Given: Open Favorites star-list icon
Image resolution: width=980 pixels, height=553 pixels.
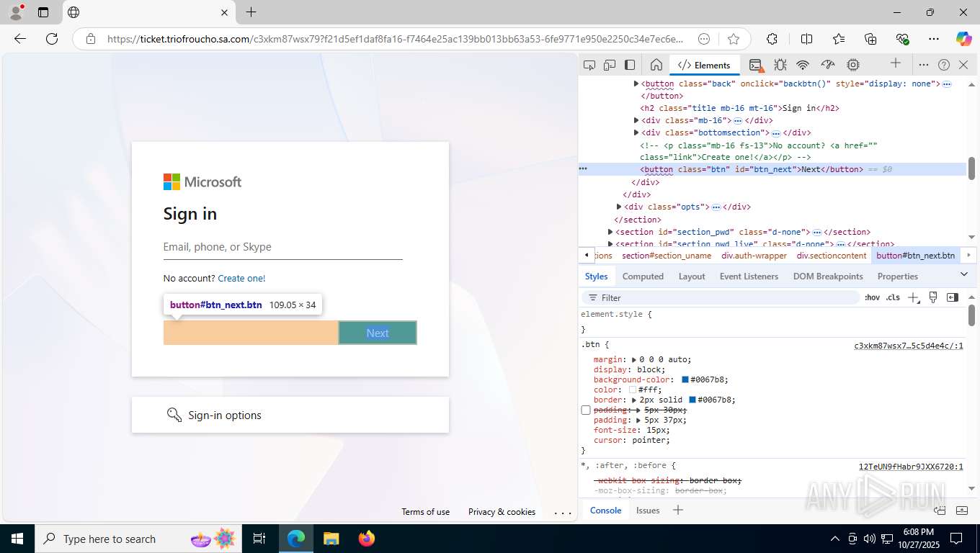Looking at the screenshot, I should (839, 39).
